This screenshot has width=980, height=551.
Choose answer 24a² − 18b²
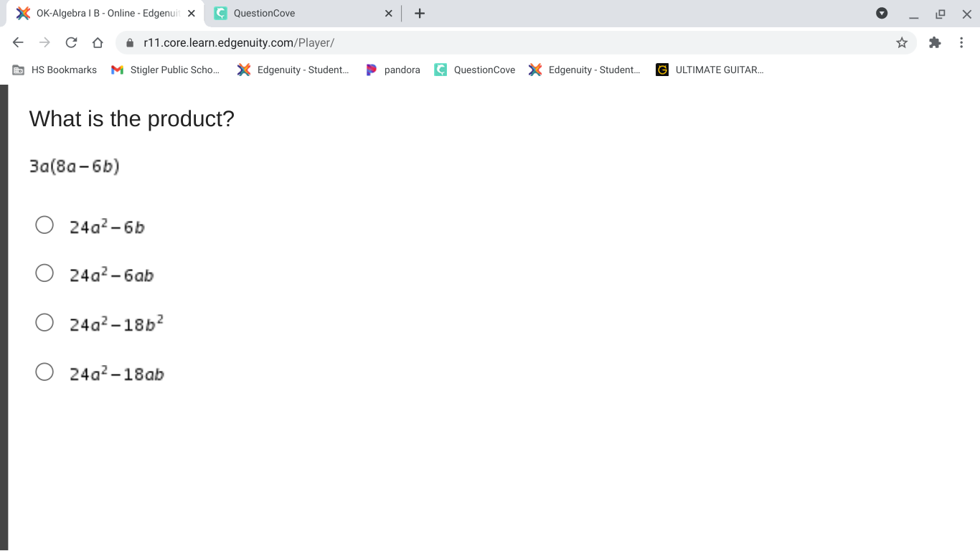(x=44, y=322)
